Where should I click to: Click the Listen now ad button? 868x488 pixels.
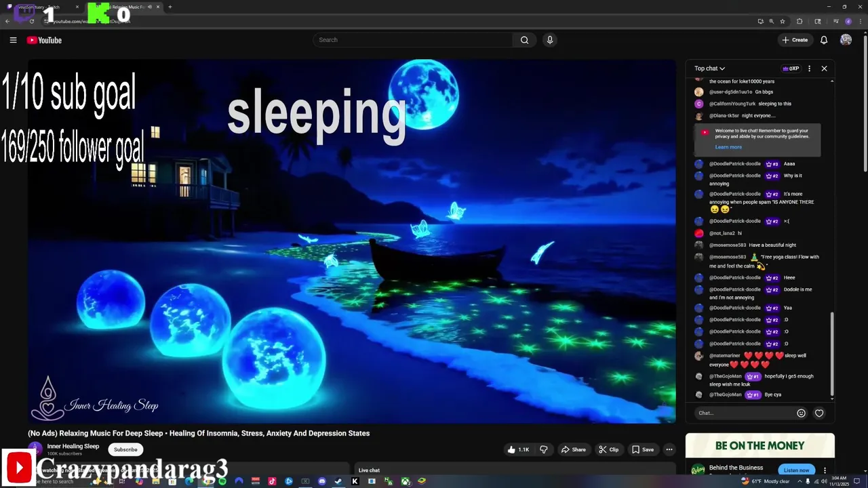coord(797,470)
